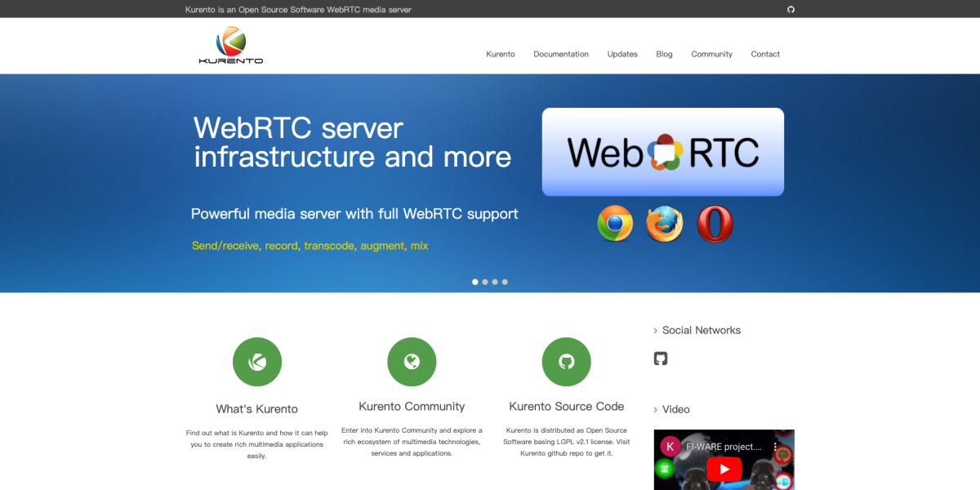Click the green Kurento Community globe icon
The width and height of the screenshot is (980, 490).
pyautogui.click(x=412, y=362)
